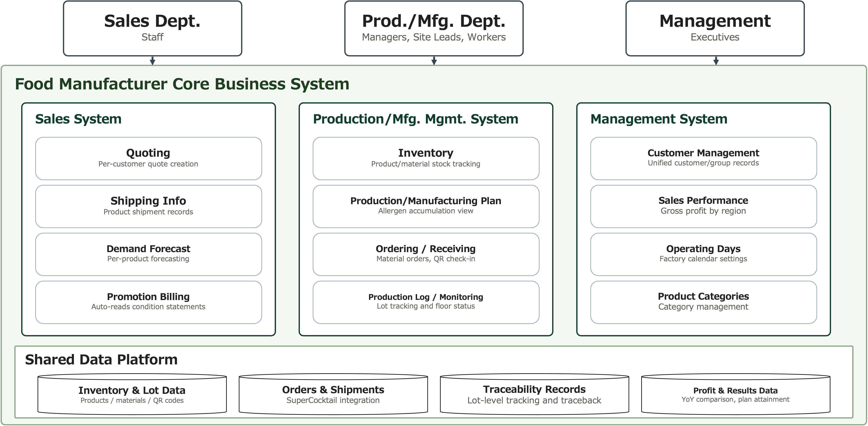Click Production/Mfg. Mgmt. System heading
The image size is (868, 426).
point(416,119)
